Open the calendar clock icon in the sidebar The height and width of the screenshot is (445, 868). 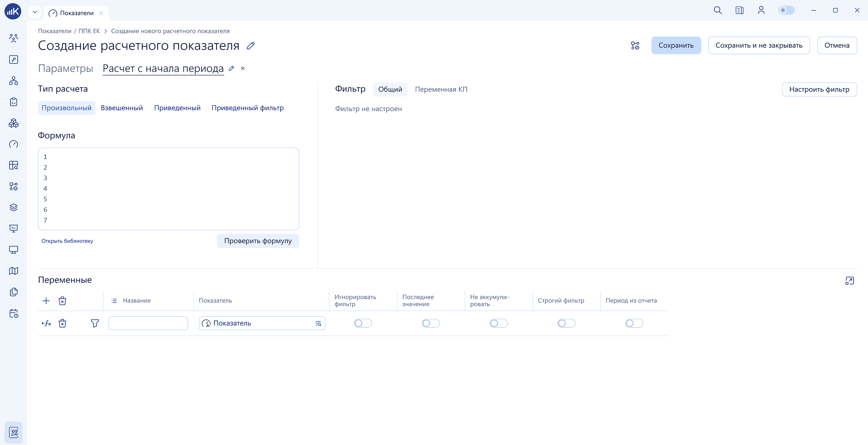pyautogui.click(x=14, y=314)
